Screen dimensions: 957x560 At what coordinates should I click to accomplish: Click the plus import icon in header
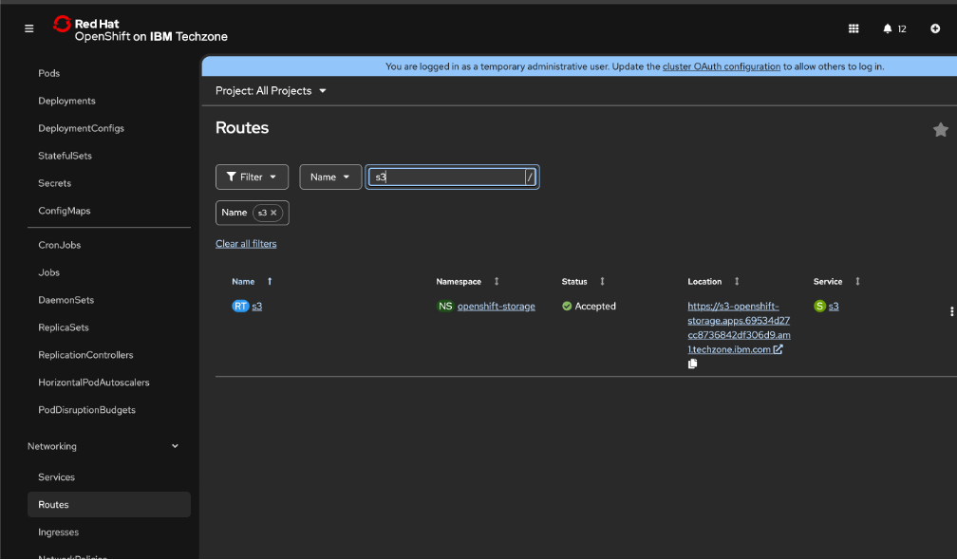(935, 28)
